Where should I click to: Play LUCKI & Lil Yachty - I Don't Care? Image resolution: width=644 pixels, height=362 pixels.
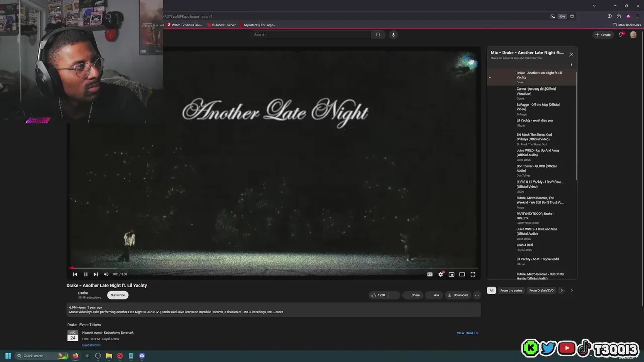[531, 187]
